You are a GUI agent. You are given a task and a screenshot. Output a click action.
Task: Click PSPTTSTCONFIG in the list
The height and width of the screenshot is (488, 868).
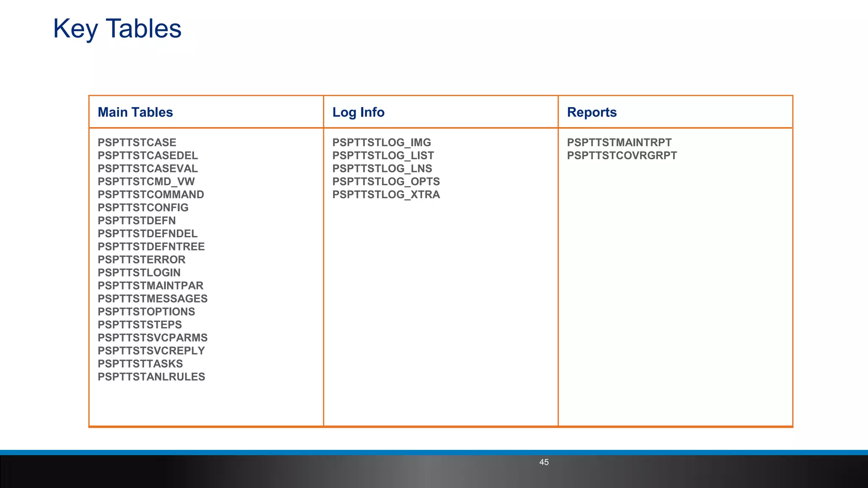(x=143, y=208)
